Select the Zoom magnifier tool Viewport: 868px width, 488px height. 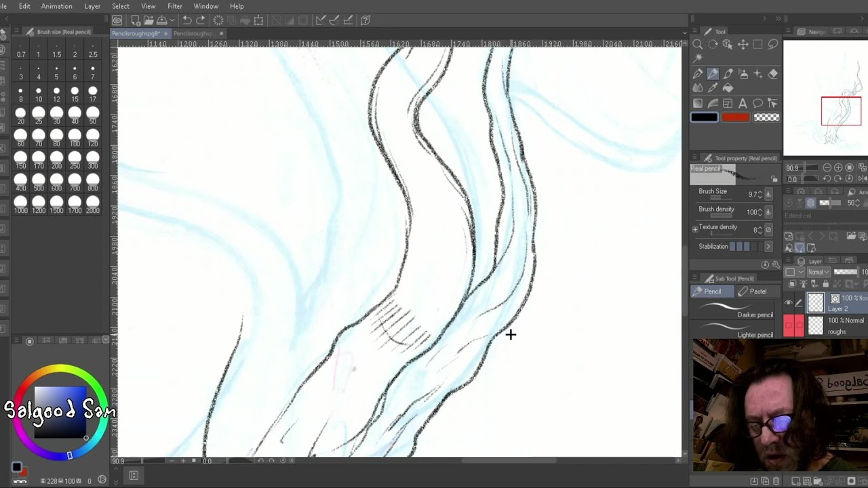[698, 45]
